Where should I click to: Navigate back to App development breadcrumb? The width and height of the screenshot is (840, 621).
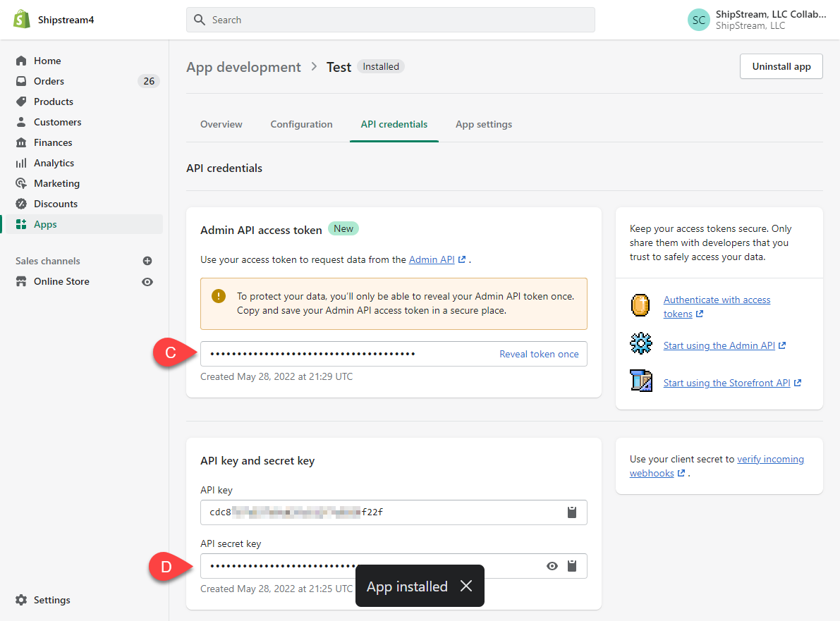point(243,67)
